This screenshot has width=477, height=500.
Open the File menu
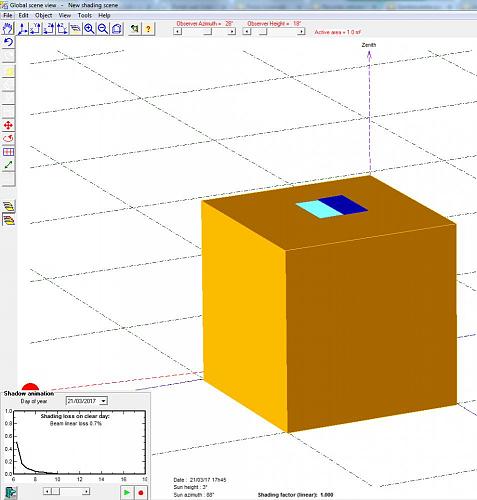[x=8, y=15]
